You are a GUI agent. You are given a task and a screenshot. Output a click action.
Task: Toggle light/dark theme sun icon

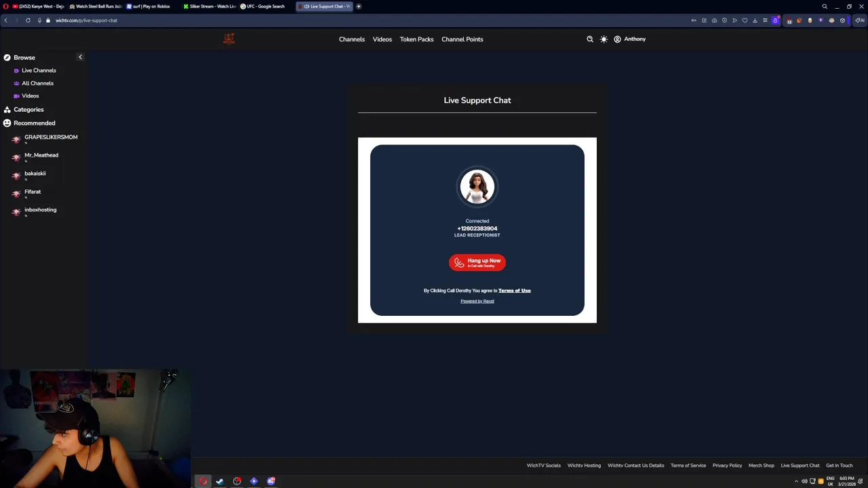pos(604,39)
